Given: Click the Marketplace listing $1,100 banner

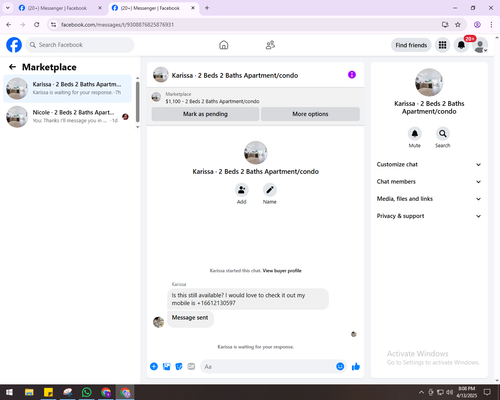Looking at the screenshot, I should click(x=256, y=98).
